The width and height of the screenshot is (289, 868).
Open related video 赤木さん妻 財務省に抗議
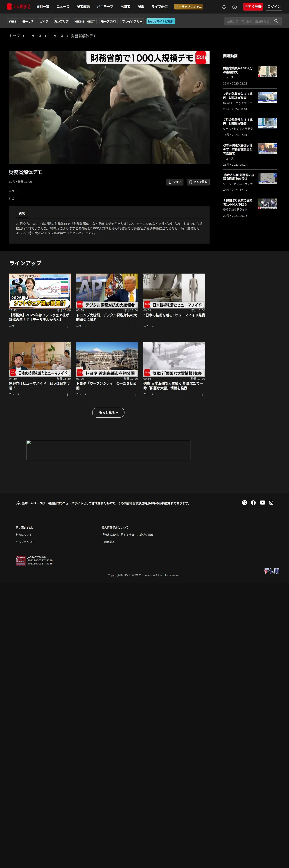point(250,182)
